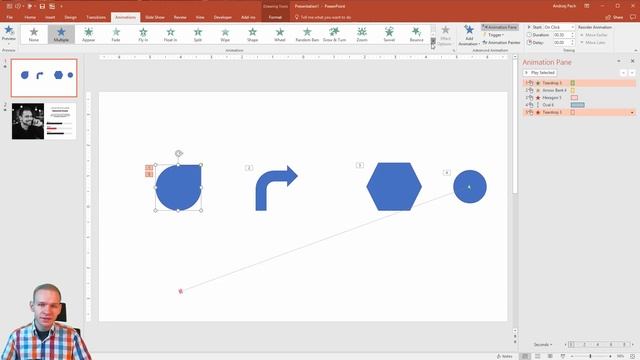Fit slide to current window icon
The width and height of the screenshot is (640, 360).
633,356
